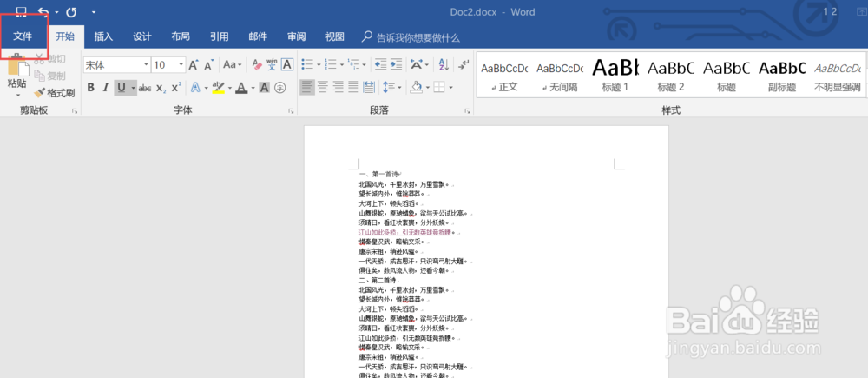
Task: Switch to the 插入 (Insert) tab
Action: point(103,36)
